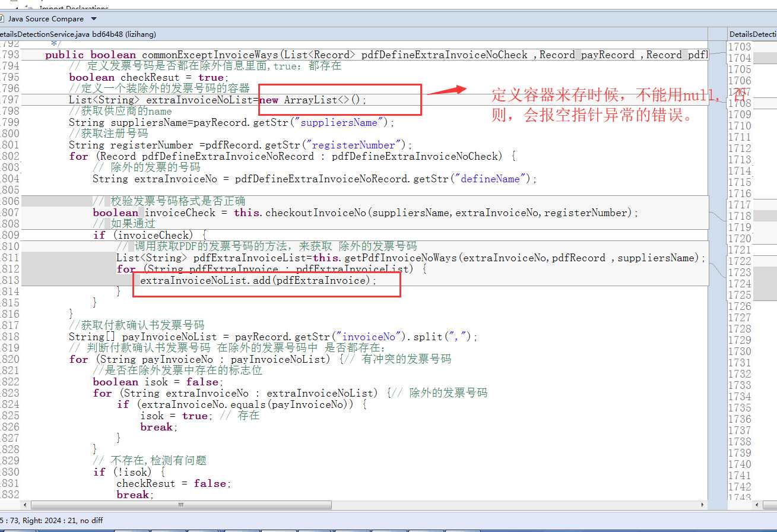
Task: Click the comment '//获取注册号码'
Action: (x=109, y=134)
